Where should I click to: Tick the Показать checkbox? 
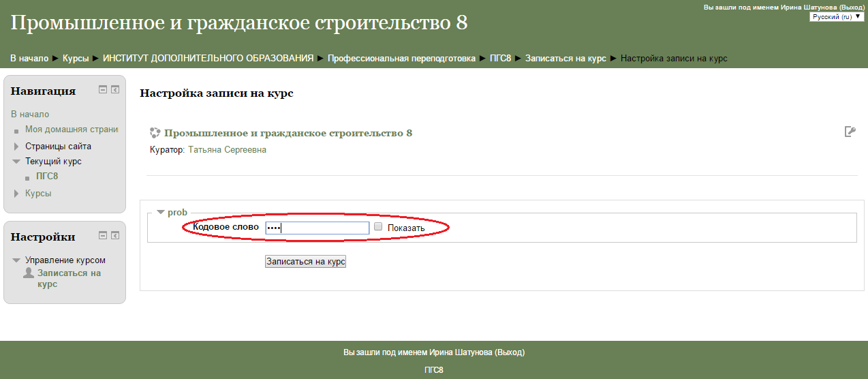pos(378,227)
